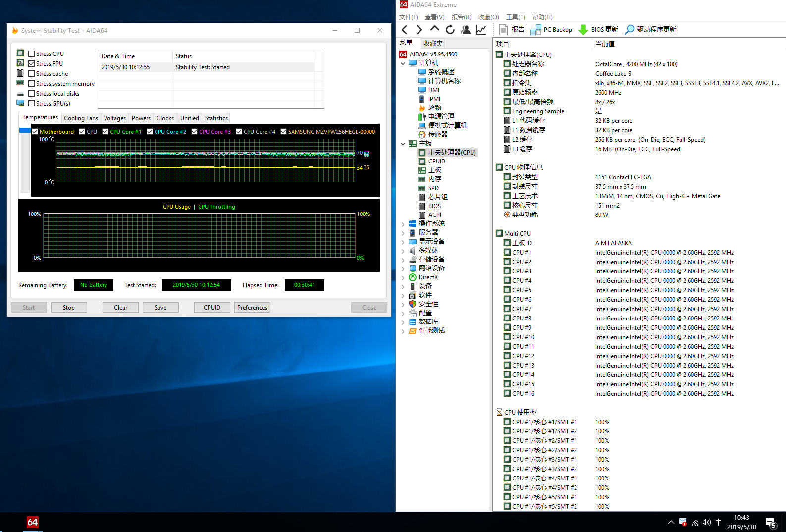Click the BIOS 更新 green arrow icon
This screenshot has width=786, height=532.
tap(583, 30)
